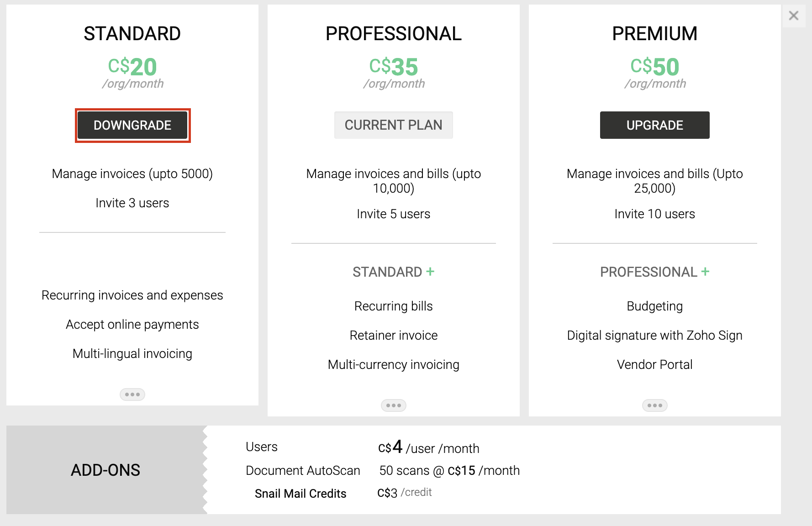
Task: Click the Downgrade button for Standard plan
Action: [132, 125]
